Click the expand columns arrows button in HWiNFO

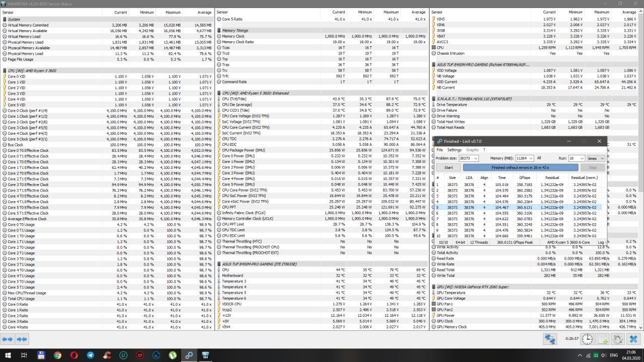(x=8, y=339)
